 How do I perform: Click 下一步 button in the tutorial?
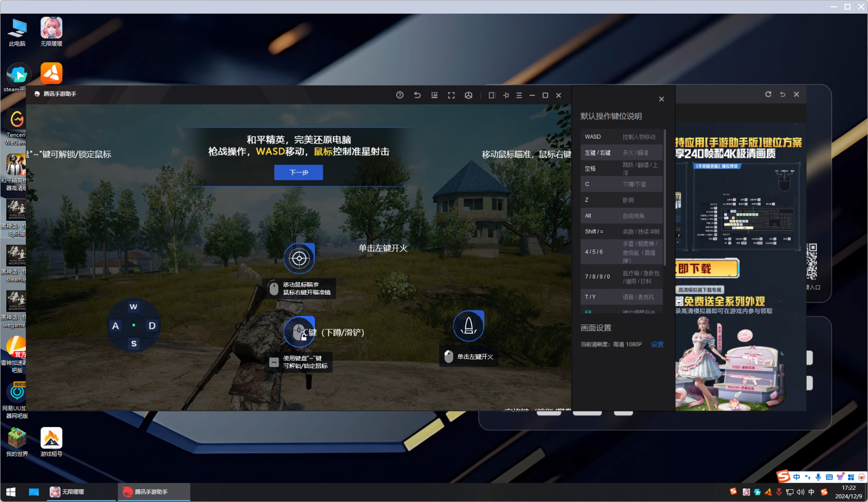click(x=298, y=172)
